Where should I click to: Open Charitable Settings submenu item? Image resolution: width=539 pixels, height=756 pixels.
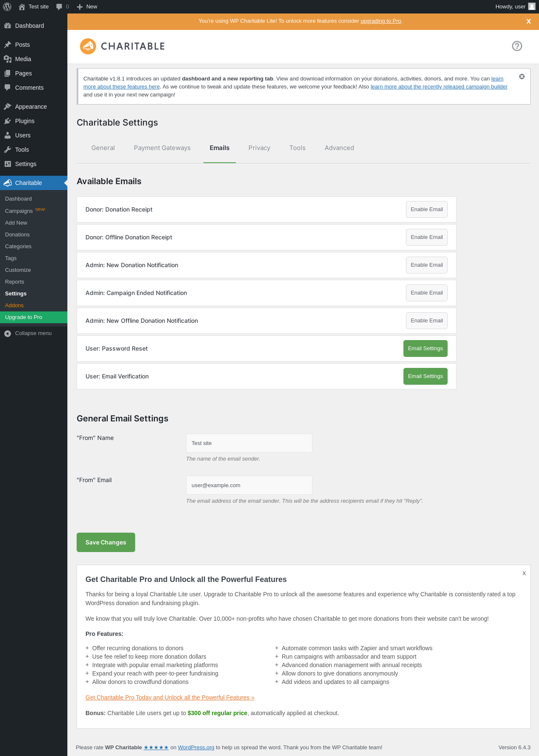click(34, 294)
